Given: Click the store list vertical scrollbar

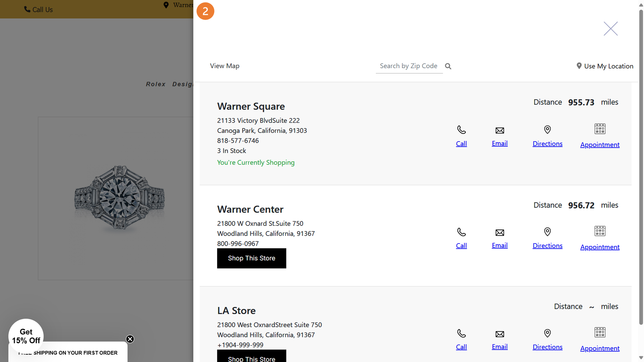Looking at the screenshot, I should [641, 167].
